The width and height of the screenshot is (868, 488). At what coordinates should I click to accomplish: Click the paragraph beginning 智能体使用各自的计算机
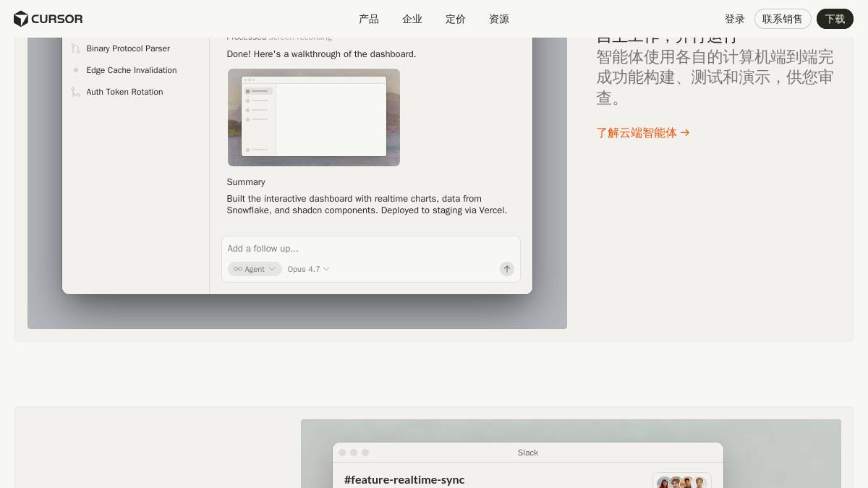click(x=715, y=77)
